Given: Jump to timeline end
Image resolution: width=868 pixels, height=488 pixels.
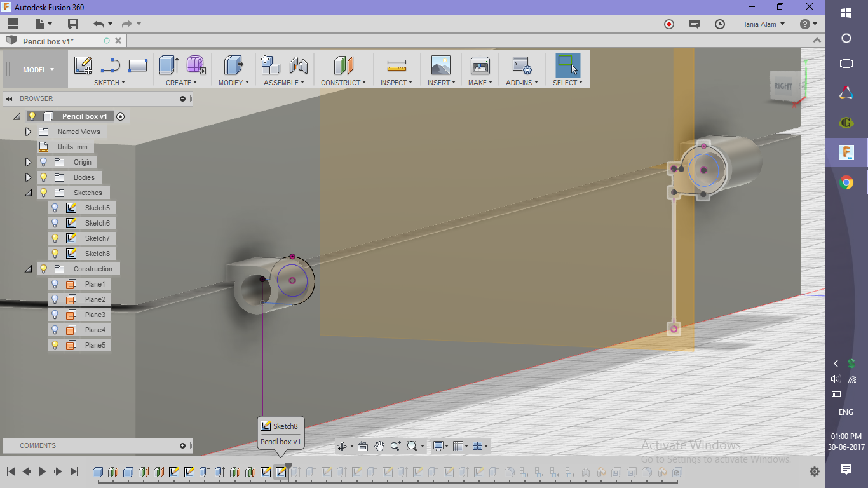Looking at the screenshot, I should point(74,471).
